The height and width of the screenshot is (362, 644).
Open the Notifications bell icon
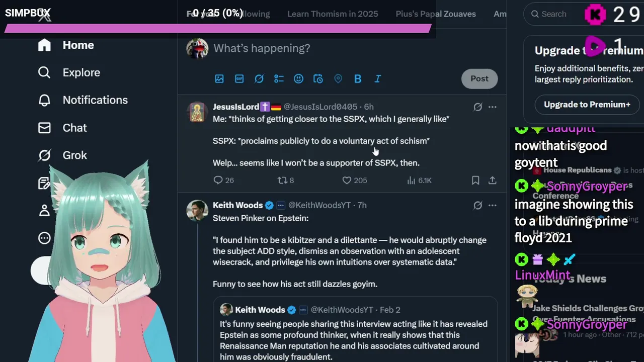pos(44,100)
